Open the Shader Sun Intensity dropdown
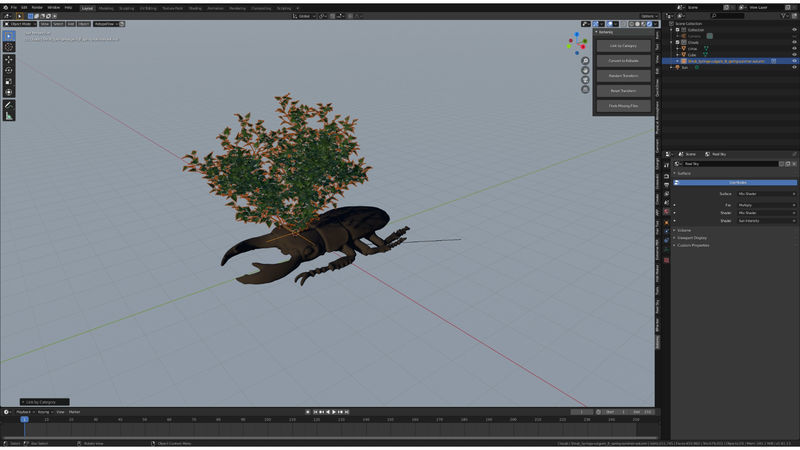The width and height of the screenshot is (800, 450). (766, 221)
